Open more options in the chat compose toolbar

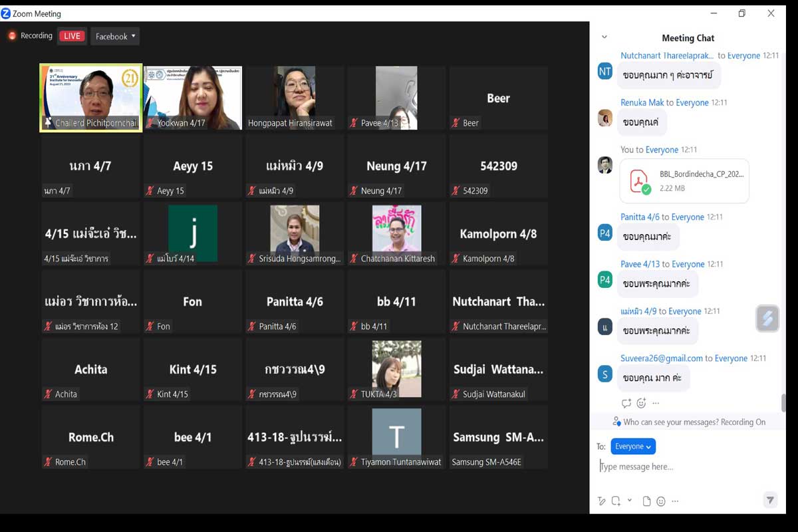[x=676, y=501]
